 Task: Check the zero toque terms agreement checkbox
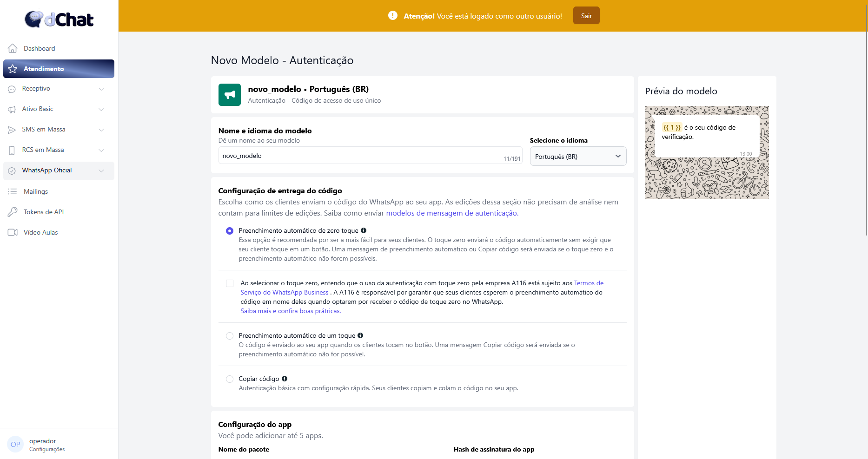click(x=230, y=283)
